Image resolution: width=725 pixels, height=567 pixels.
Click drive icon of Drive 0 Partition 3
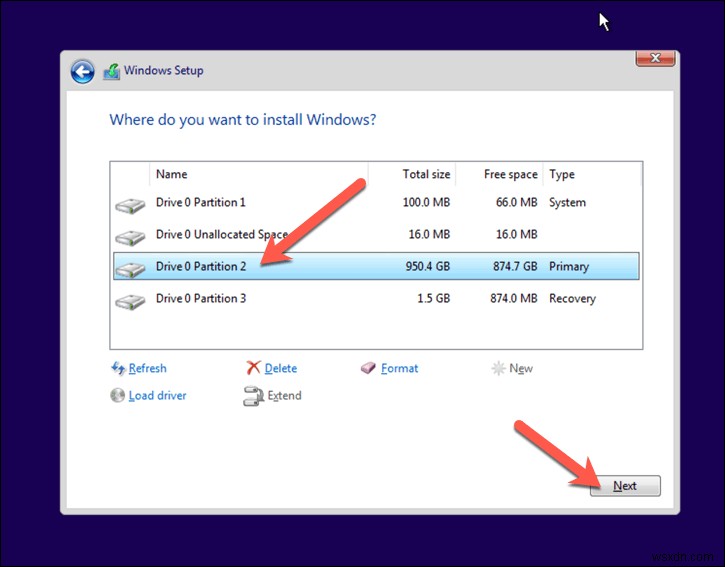point(130,302)
